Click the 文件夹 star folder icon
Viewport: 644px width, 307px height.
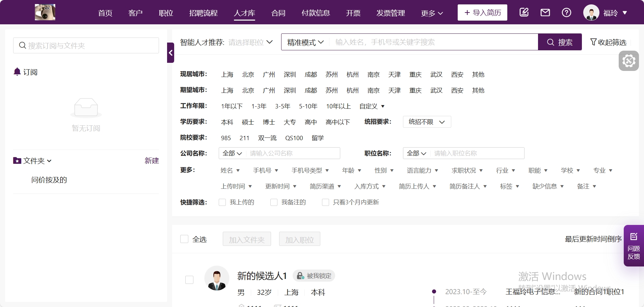tap(17, 161)
